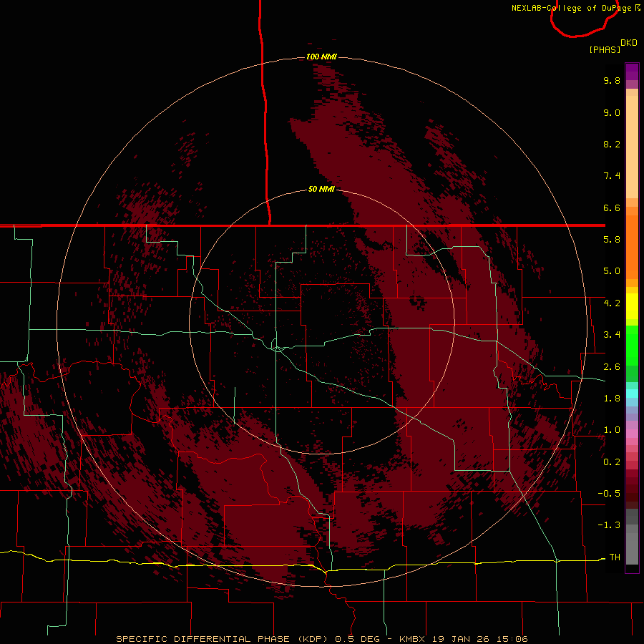Click the 9.0 color scale value
The height and width of the screenshot is (644, 644).
click(x=612, y=112)
